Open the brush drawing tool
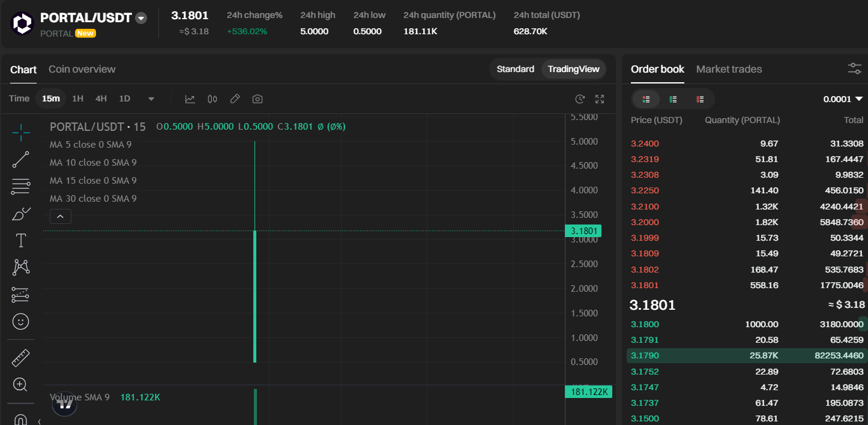The width and height of the screenshot is (868, 425). pyautogui.click(x=21, y=214)
